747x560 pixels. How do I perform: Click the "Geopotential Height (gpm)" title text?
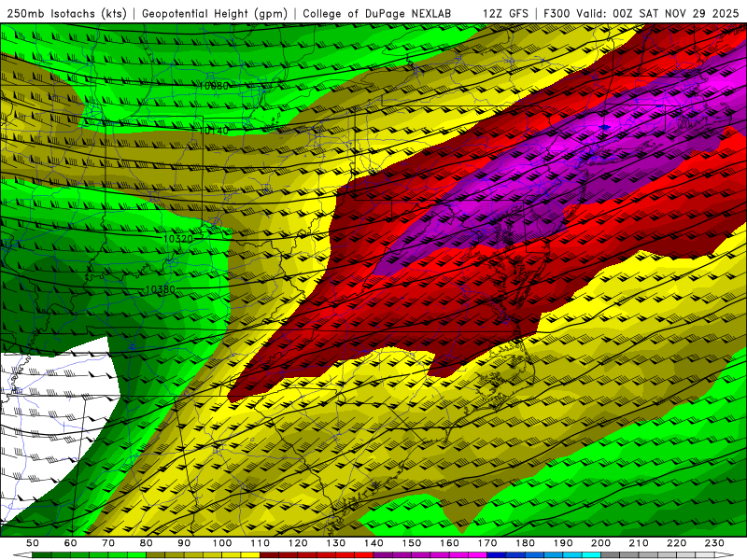(215, 13)
